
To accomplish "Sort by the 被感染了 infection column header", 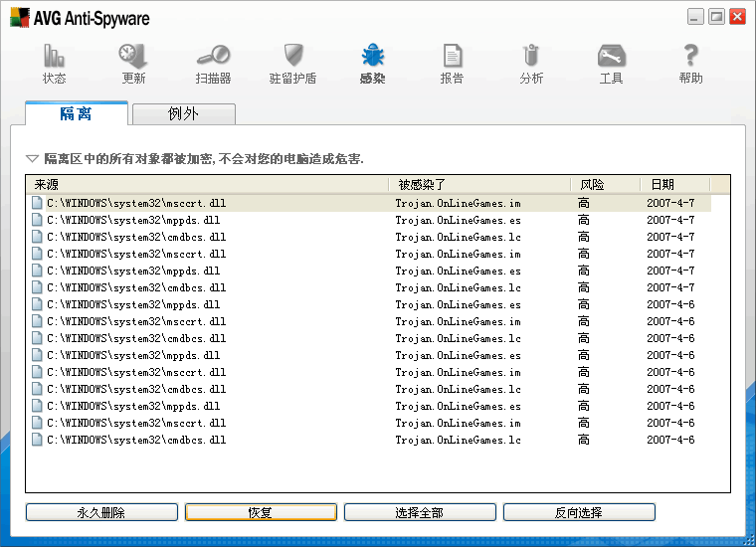I will tap(479, 185).
